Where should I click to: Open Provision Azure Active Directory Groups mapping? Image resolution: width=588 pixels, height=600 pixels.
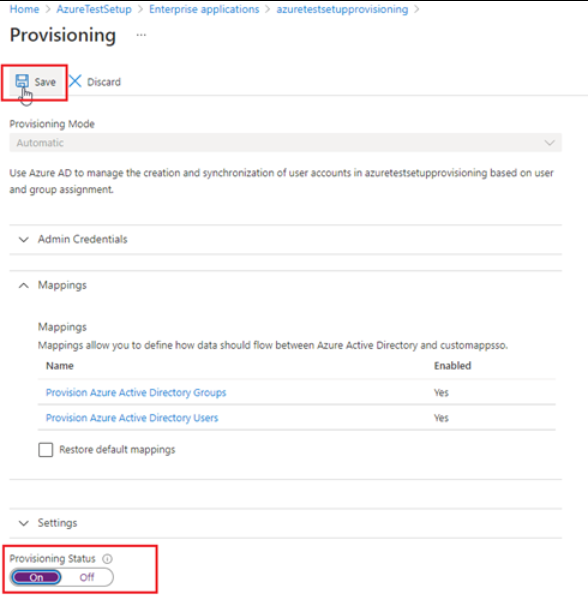[x=136, y=393]
